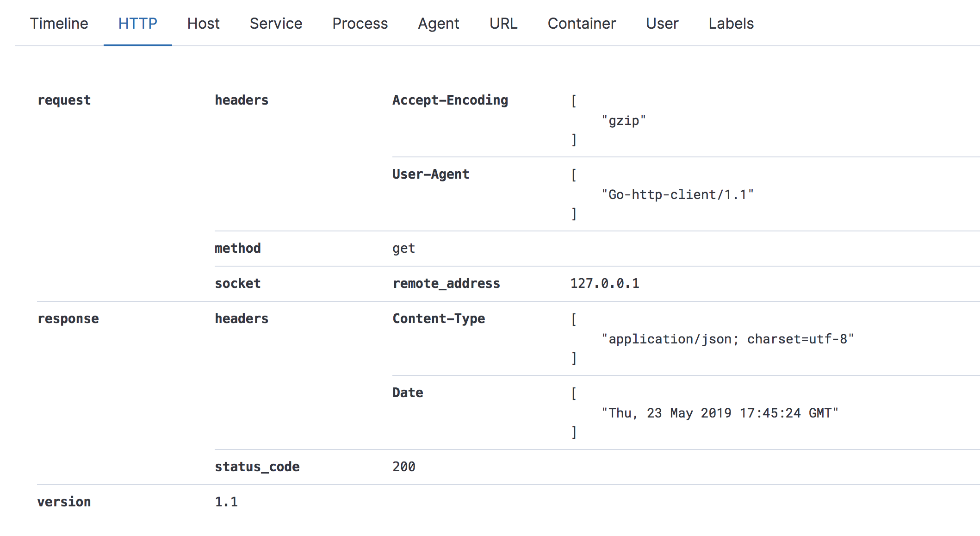Open the Agent tab
The height and width of the screenshot is (536, 980).
(438, 23)
